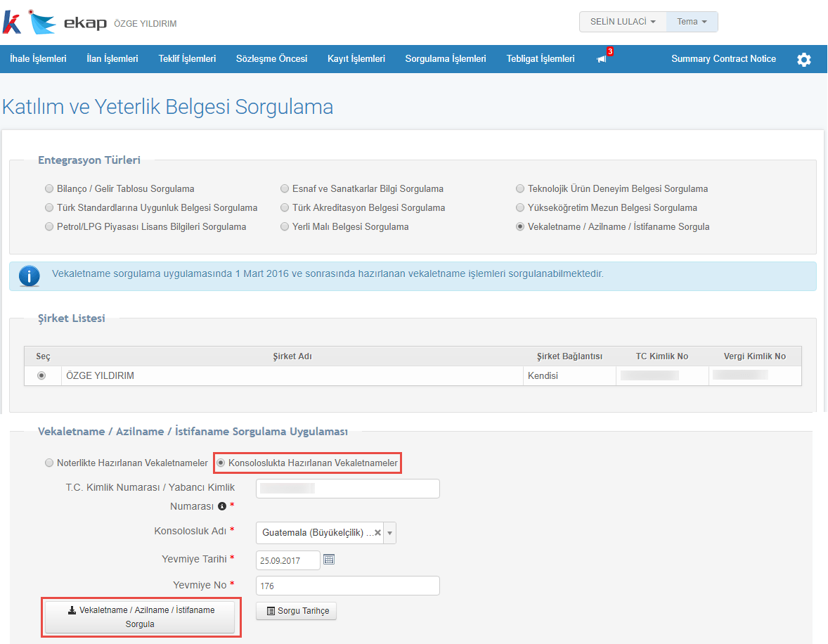Expand the Konsolosluk Adı dropdown arrow
The image size is (828, 644).
pyautogui.click(x=389, y=533)
